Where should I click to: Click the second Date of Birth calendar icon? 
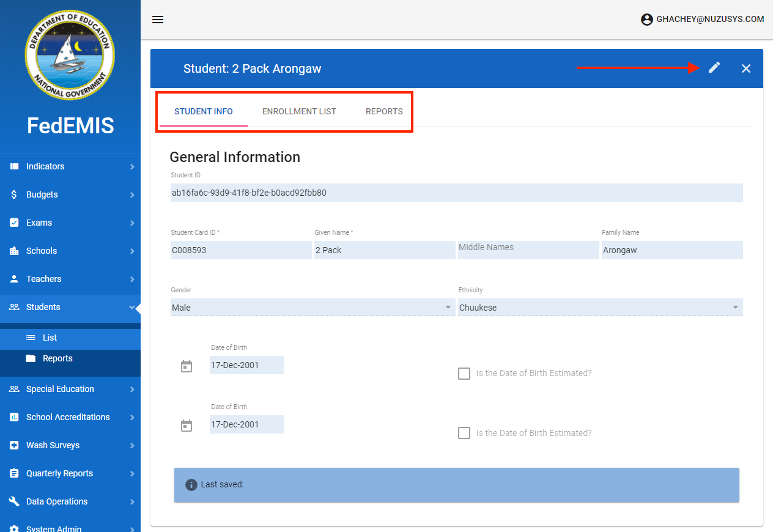pyautogui.click(x=187, y=426)
